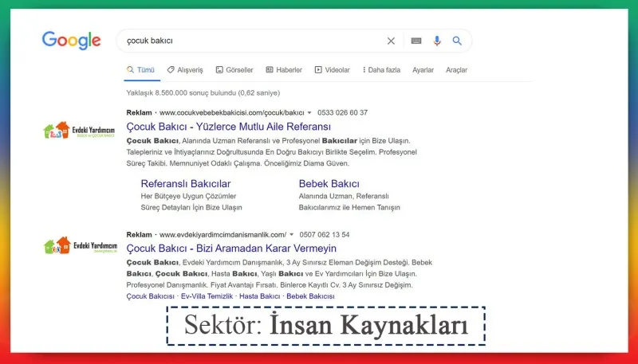The image size is (638, 364).
Task: Expand dropdown arrow next to cocukvebebekbakicisi.com URL
Action: pyautogui.click(x=309, y=112)
